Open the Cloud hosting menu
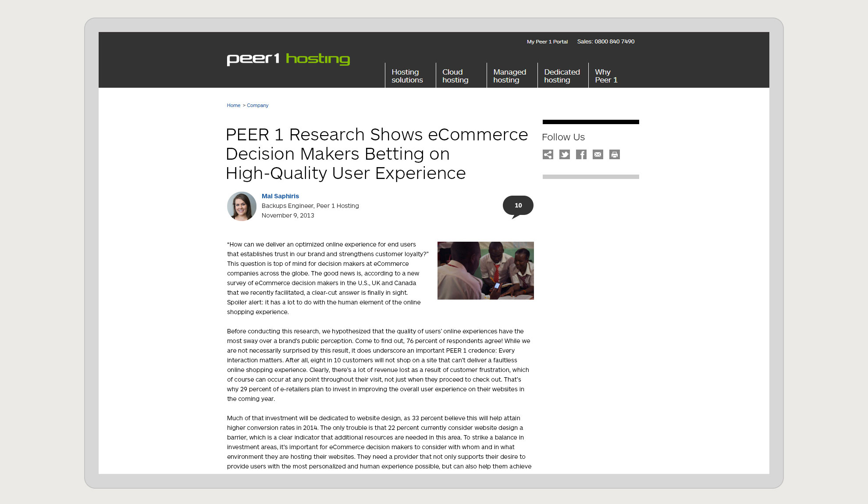Screen dimensions: 868x504 tap(455, 76)
